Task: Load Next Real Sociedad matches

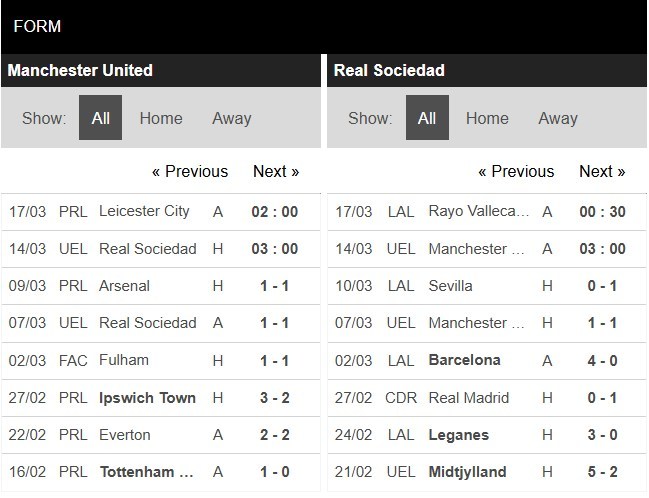Action: click(x=602, y=171)
